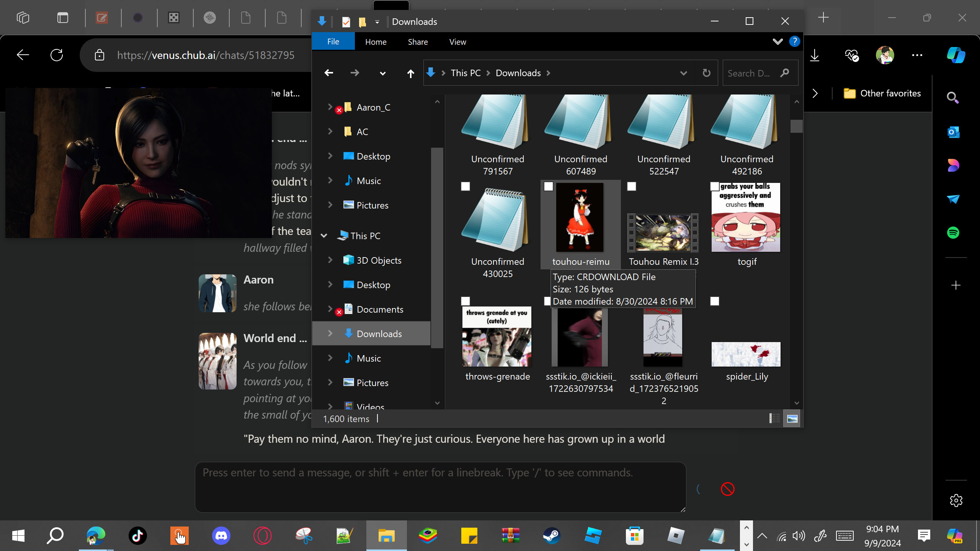Collapse the This PC tree node

(324, 236)
